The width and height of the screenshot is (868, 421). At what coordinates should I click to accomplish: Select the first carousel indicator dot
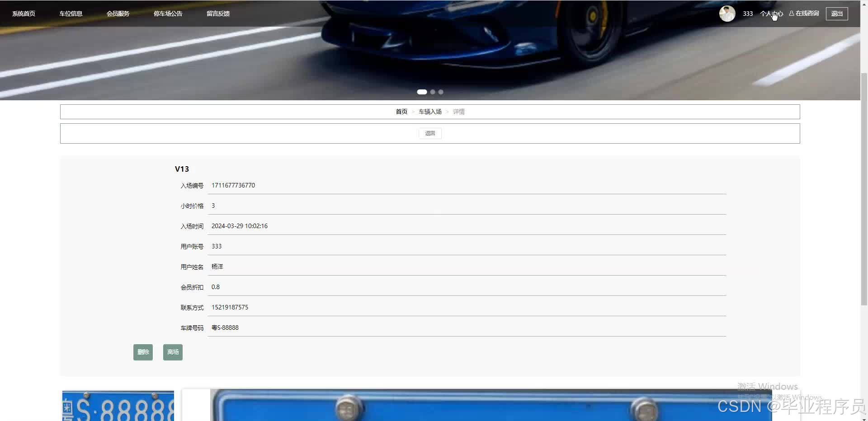[x=422, y=92]
